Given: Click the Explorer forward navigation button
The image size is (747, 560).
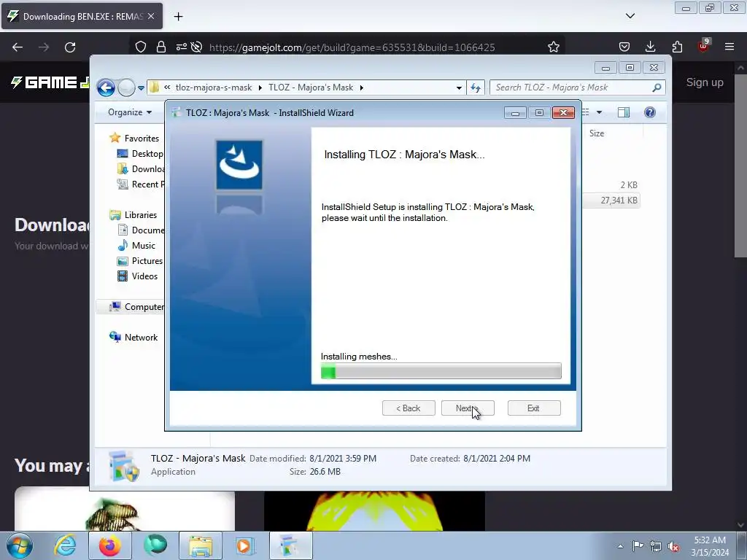Looking at the screenshot, I should click(x=126, y=87).
